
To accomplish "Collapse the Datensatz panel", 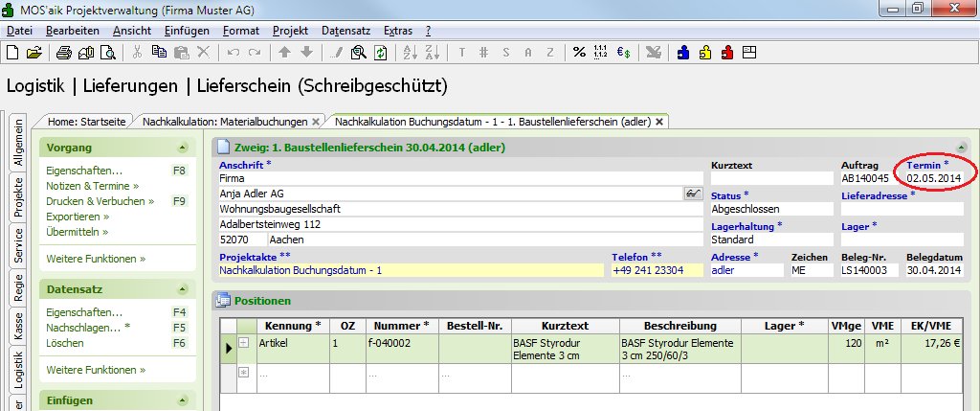I will pyautogui.click(x=182, y=289).
